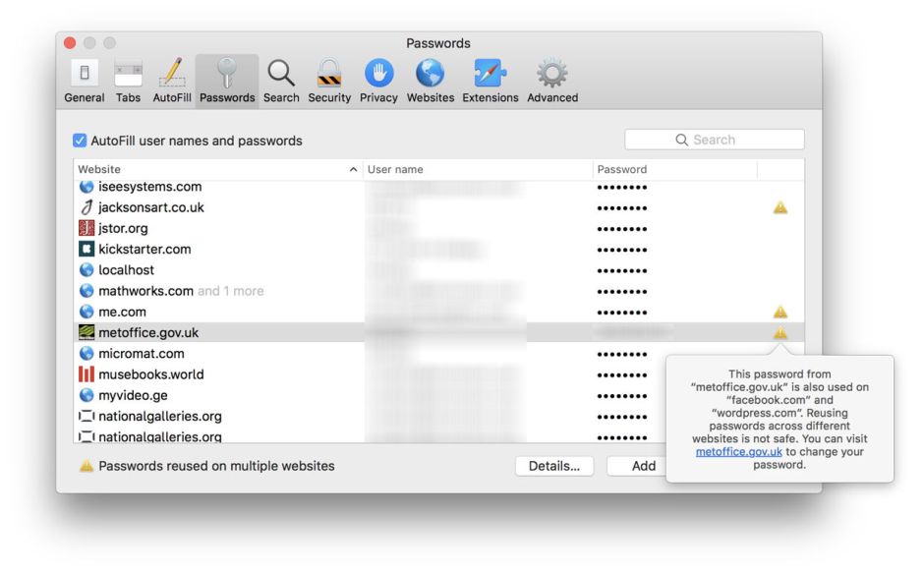
Task: Click the passwords Search field
Action: click(715, 140)
